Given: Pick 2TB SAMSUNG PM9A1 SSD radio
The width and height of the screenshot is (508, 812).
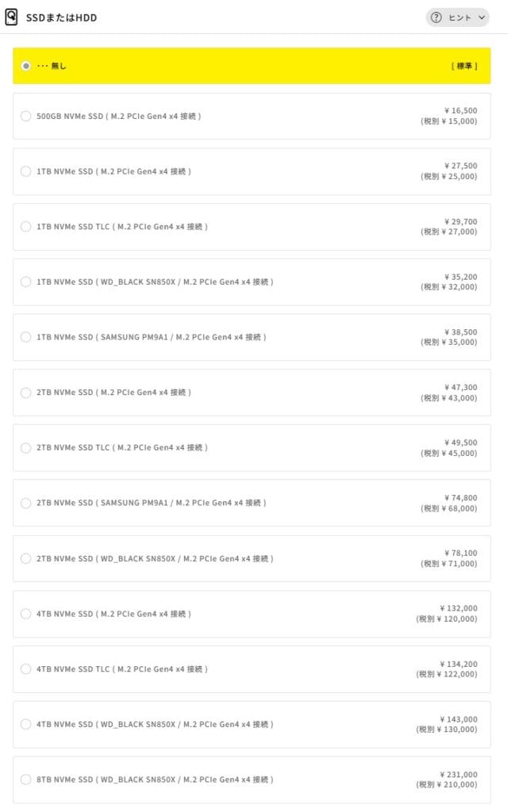Looking at the screenshot, I should (26, 503).
